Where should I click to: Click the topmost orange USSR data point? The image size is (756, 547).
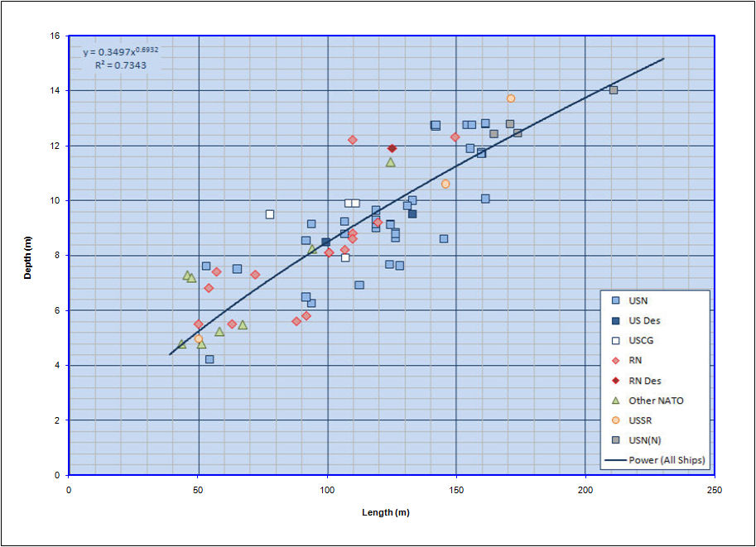(511, 98)
